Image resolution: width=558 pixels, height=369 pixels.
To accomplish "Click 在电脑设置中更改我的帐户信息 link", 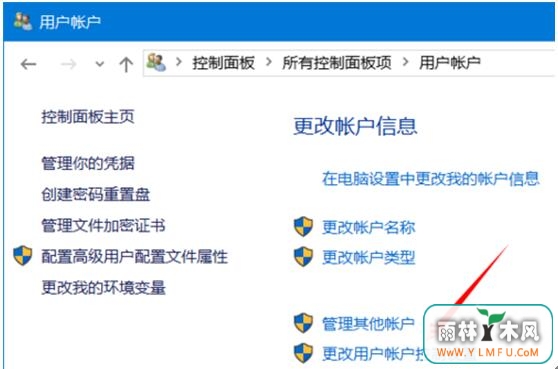I will [431, 179].
